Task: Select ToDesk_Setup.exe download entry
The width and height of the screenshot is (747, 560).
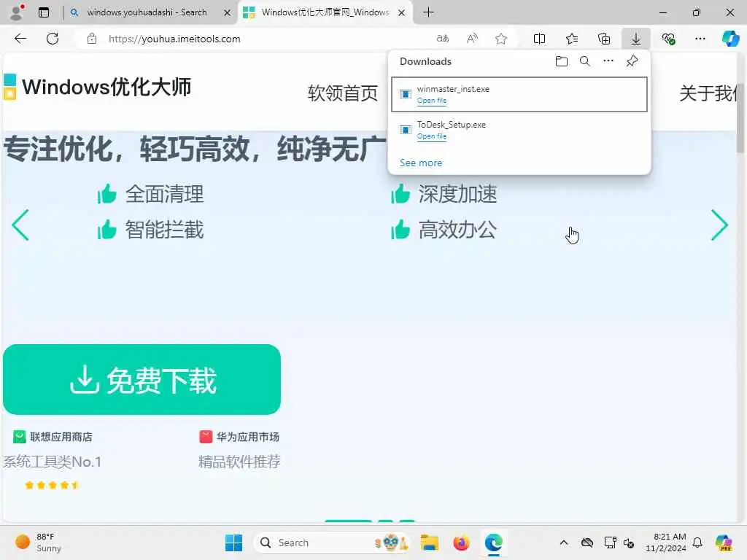Action: coord(519,130)
